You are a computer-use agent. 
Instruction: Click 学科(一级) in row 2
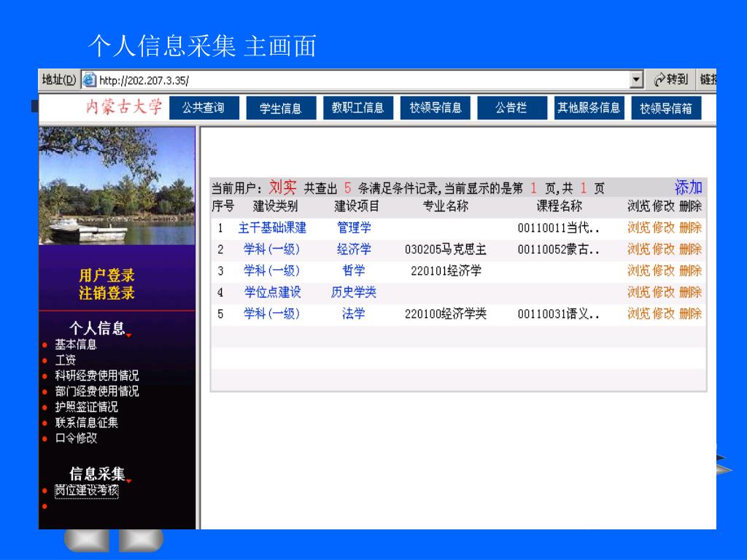(x=271, y=249)
